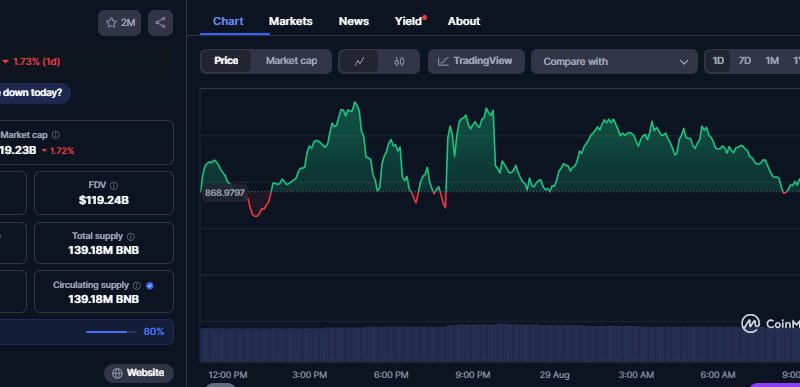Click the star watchlist icon showing 2M
Image resolution: width=800 pixels, height=387 pixels.
click(119, 23)
